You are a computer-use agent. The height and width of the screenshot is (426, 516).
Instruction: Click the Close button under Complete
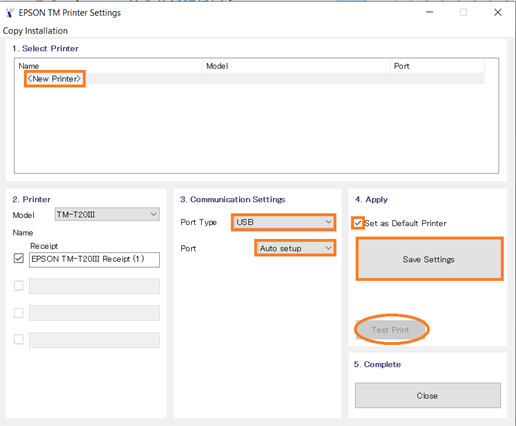[428, 395]
